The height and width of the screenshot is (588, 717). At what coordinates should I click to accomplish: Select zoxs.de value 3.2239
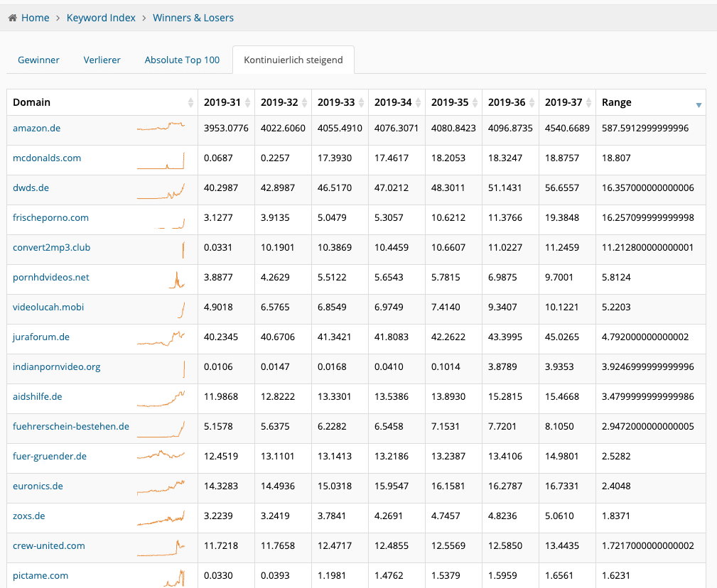point(218,516)
